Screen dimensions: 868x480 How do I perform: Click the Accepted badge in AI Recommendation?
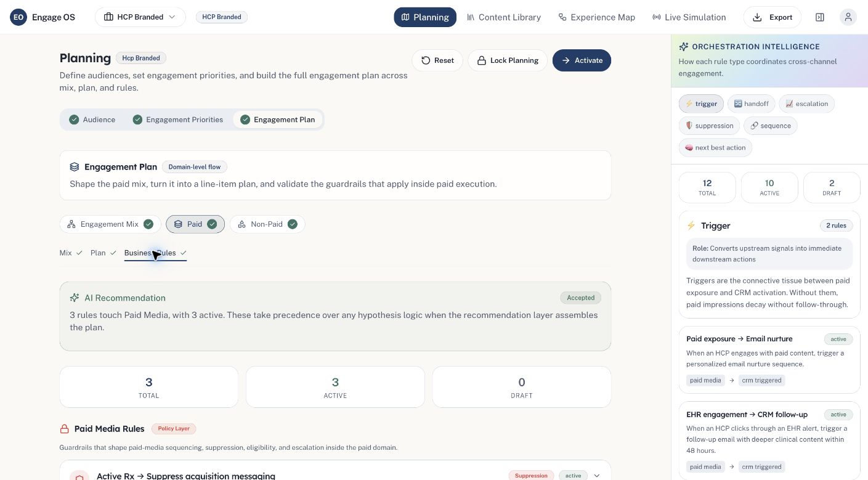(580, 298)
